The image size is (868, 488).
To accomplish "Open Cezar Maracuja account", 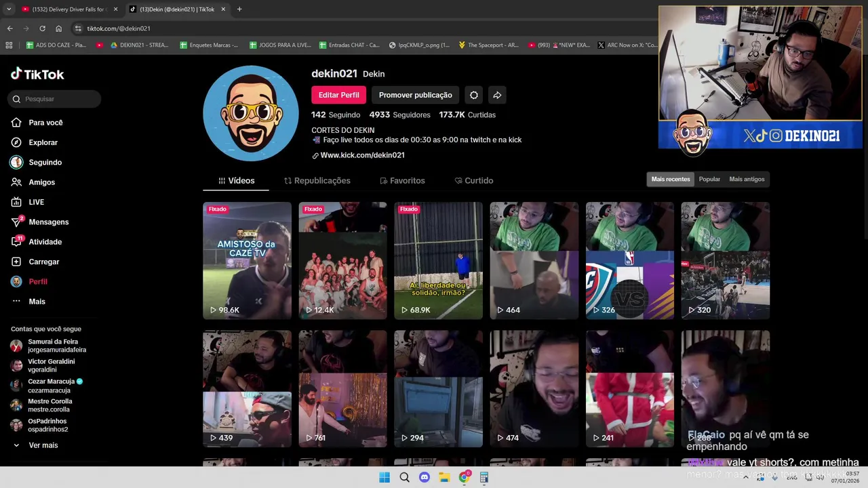I will (46, 386).
